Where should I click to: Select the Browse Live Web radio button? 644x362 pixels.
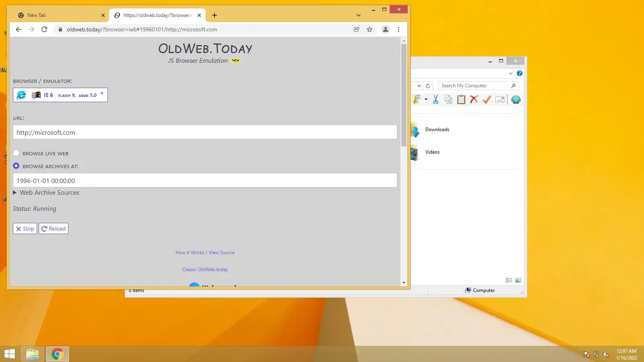click(16, 153)
